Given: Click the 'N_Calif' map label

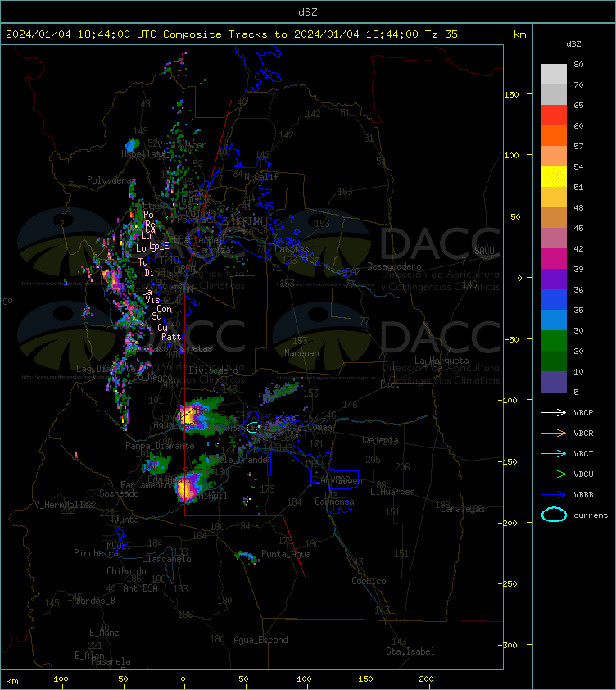Looking at the screenshot, I should [261, 177].
